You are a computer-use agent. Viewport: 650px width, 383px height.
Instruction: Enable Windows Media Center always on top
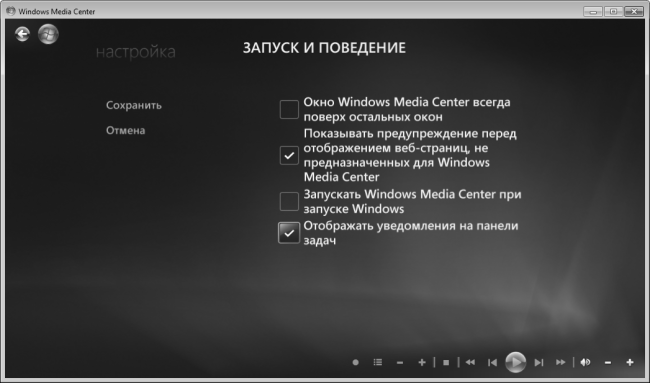(x=289, y=109)
